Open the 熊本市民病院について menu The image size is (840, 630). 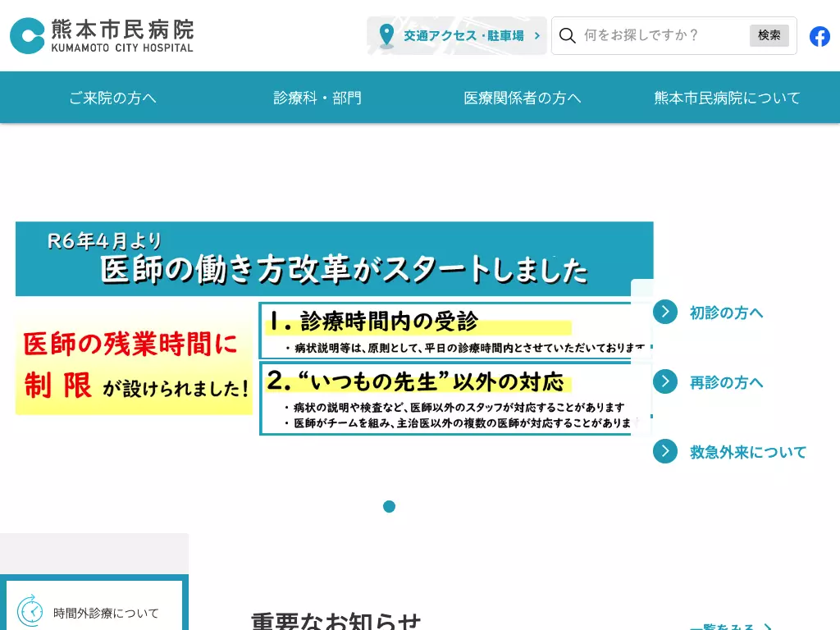coord(727,98)
